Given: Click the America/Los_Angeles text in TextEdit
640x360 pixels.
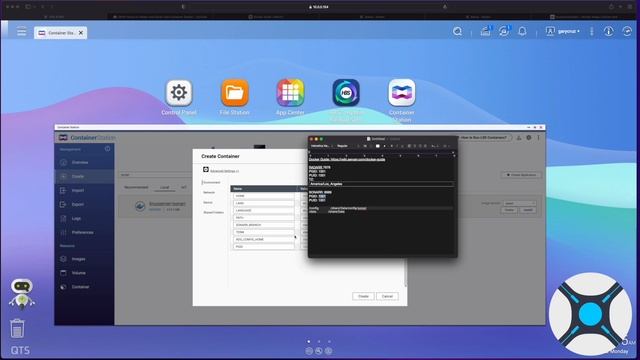Looking at the screenshot, I should [326, 184].
